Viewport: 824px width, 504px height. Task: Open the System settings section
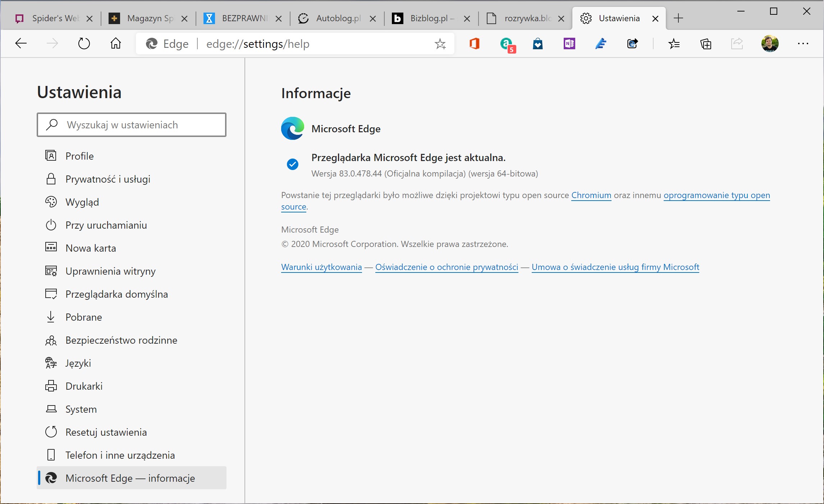[x=132, y=409]
